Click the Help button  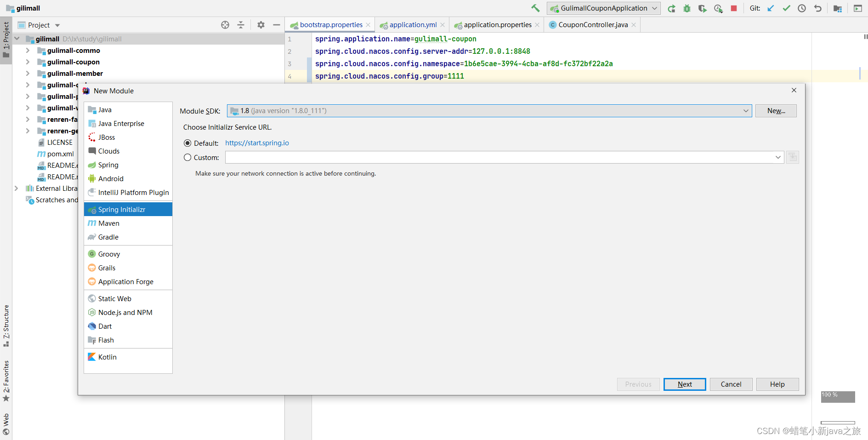tap(777, 384)
